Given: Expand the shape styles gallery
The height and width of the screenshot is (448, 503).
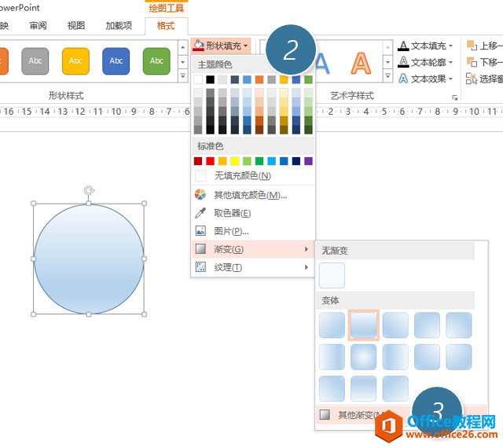Looking at the screenshot, I should 182,76.
